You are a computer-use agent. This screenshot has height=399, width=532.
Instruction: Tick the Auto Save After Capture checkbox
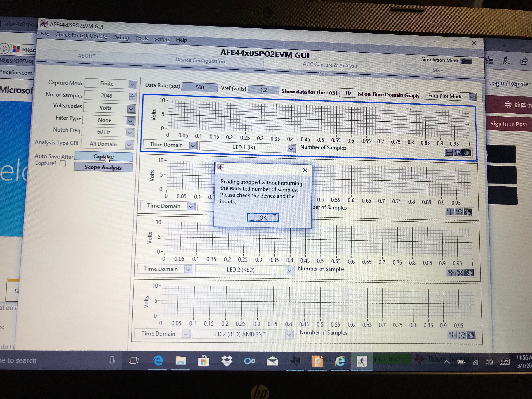pos(63,163)
